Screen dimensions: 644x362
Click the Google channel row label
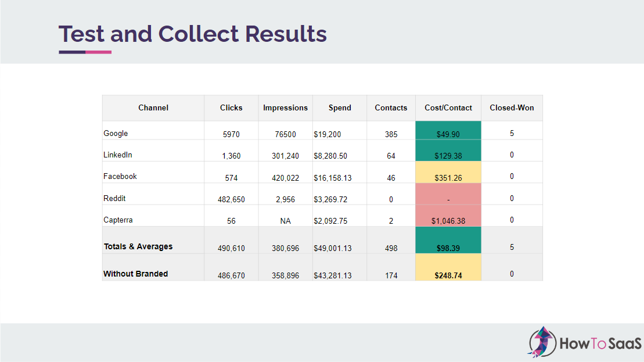coord(116,133)
